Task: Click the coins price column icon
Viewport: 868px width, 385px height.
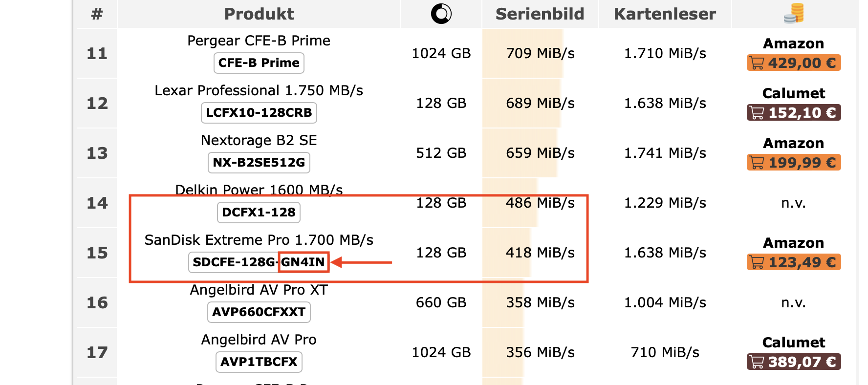Action: coord(794,13)
